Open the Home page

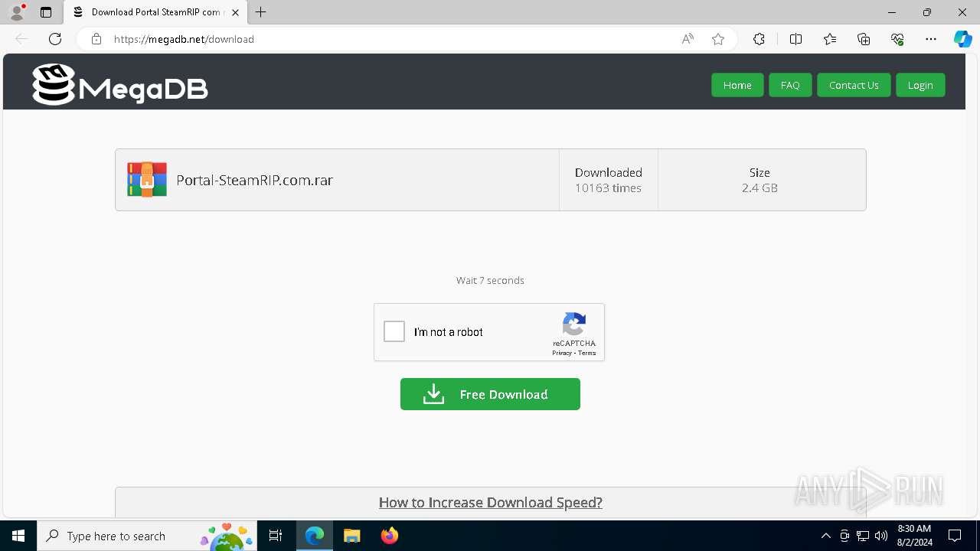pos(737,85)
